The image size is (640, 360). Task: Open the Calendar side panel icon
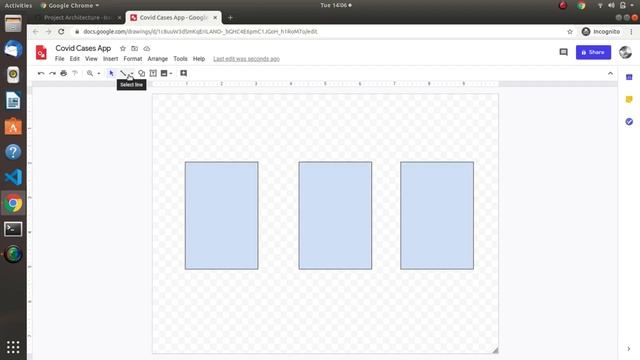[629, 77]
